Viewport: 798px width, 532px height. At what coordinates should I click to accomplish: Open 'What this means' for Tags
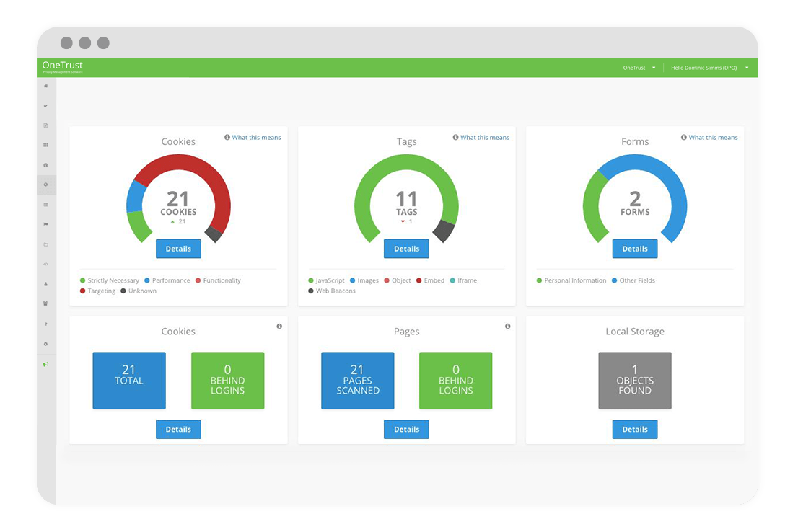[485, 137]
